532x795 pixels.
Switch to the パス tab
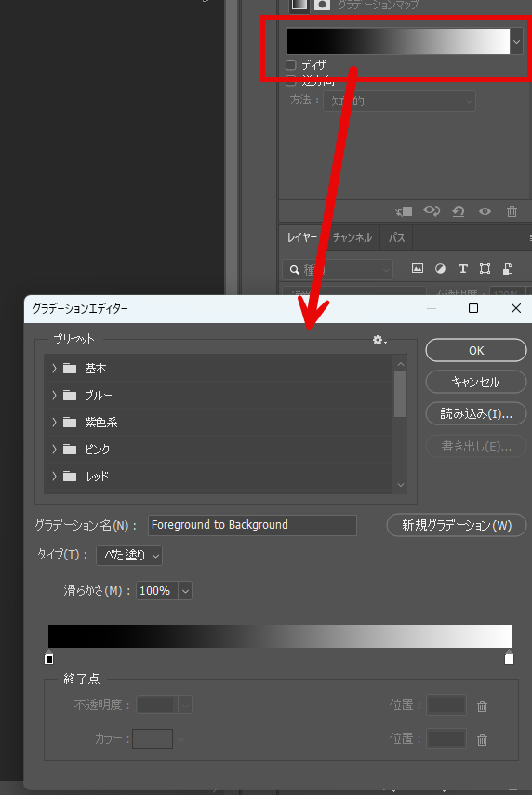point(397,237)
